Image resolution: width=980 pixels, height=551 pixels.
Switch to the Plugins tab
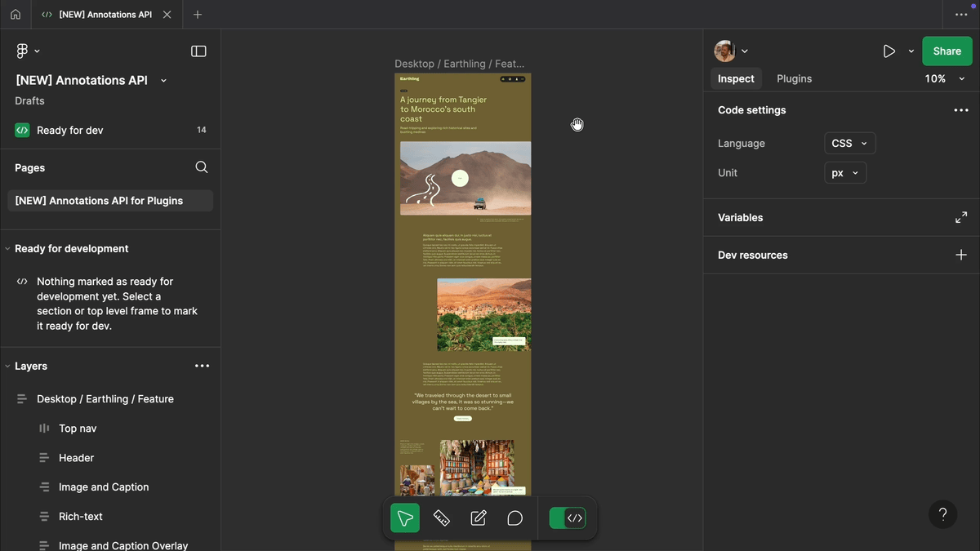tap(794, 79)
